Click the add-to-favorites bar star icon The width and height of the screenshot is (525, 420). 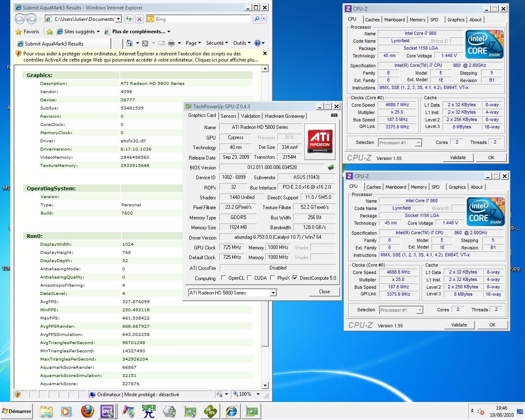[50, 32]
